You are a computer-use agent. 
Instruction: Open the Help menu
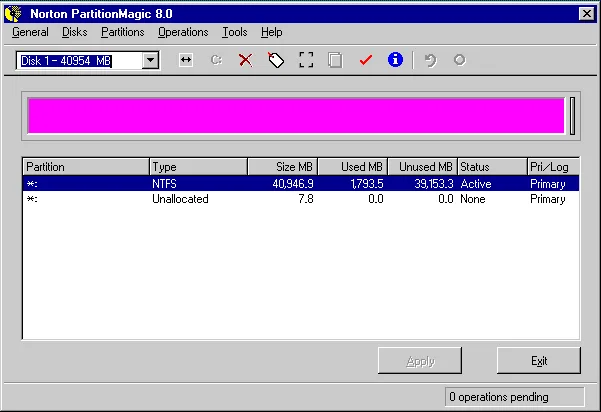click(271, 32)
